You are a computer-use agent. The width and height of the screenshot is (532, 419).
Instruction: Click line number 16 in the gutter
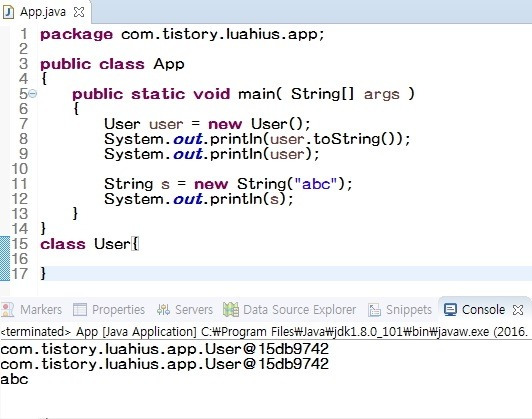(x=19, y=259)
